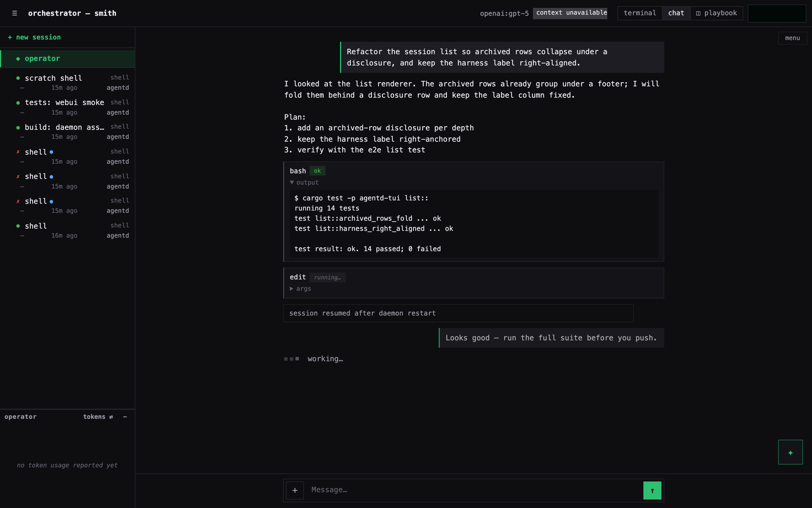Click the '$ cargo test -p agentd-tui list::' line

pos(361,198)
